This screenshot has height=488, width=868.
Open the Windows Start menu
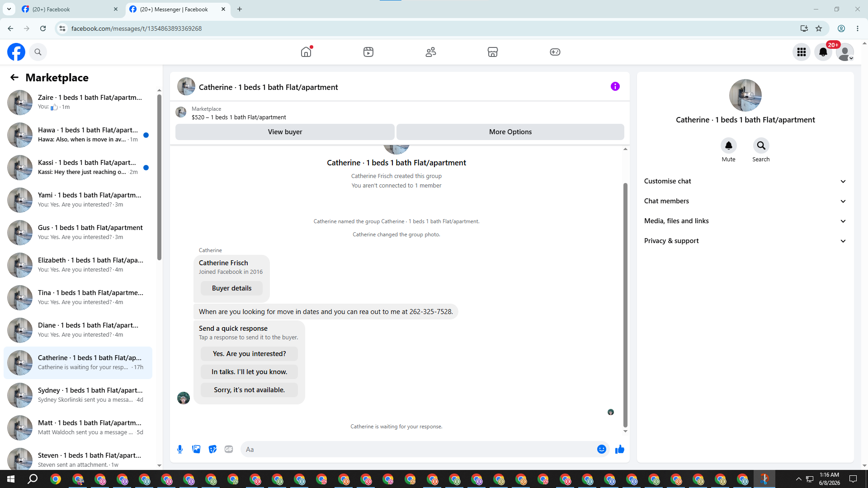11,479
